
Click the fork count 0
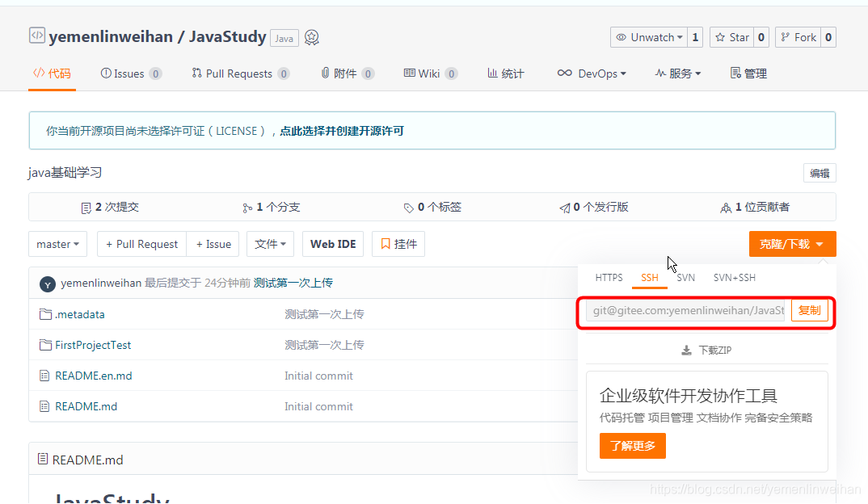(828, 37)
